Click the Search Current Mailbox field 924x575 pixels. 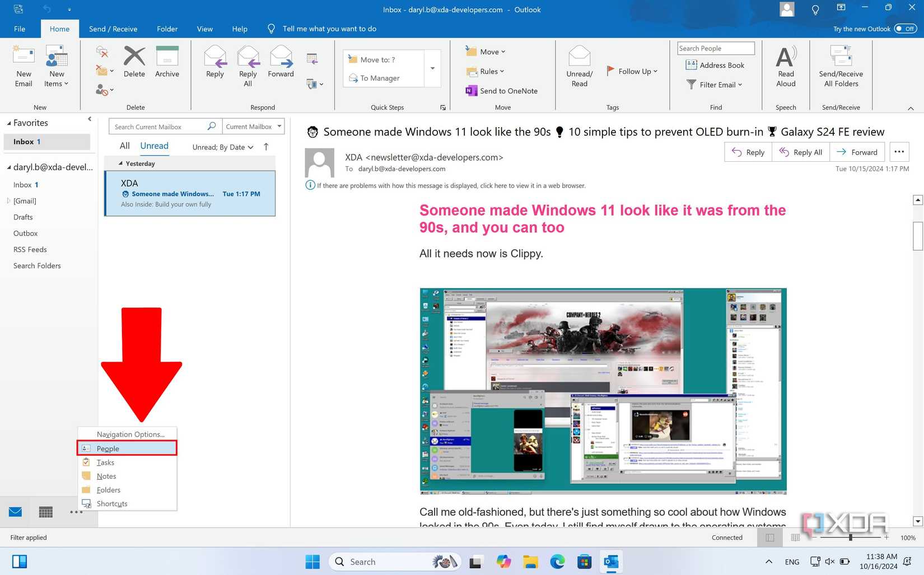[x=159, y=127]
